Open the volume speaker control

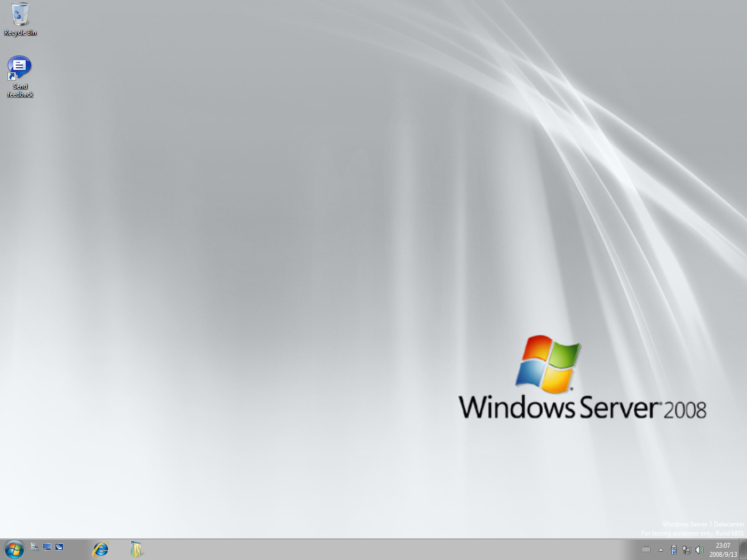[700, 550]
